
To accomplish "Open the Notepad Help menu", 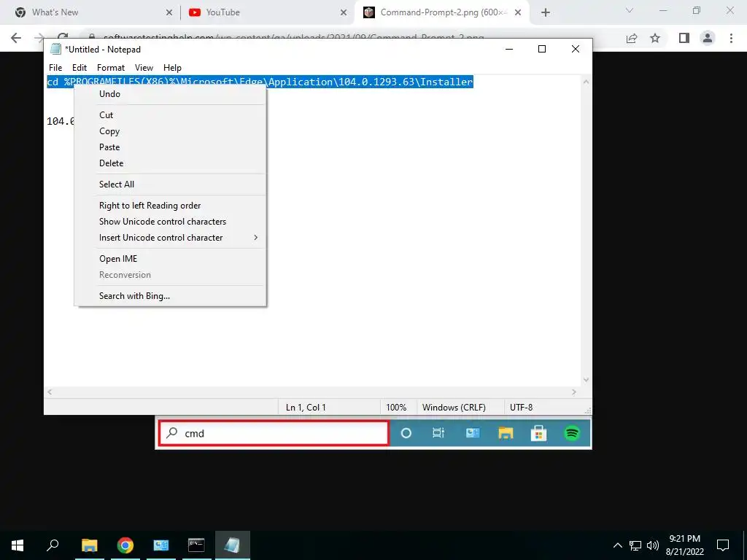I will point(172,68).
